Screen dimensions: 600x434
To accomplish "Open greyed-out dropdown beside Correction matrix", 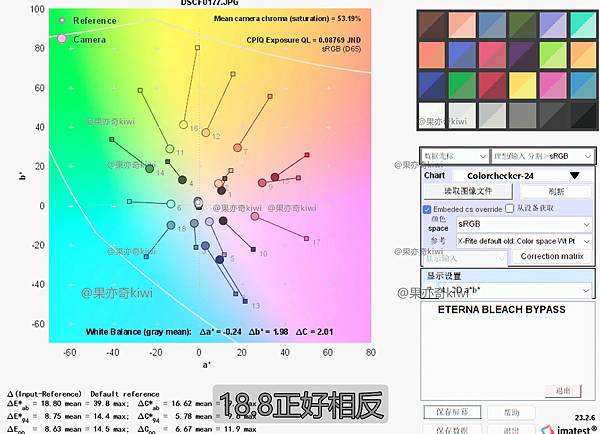I will [x=465, y=259].
